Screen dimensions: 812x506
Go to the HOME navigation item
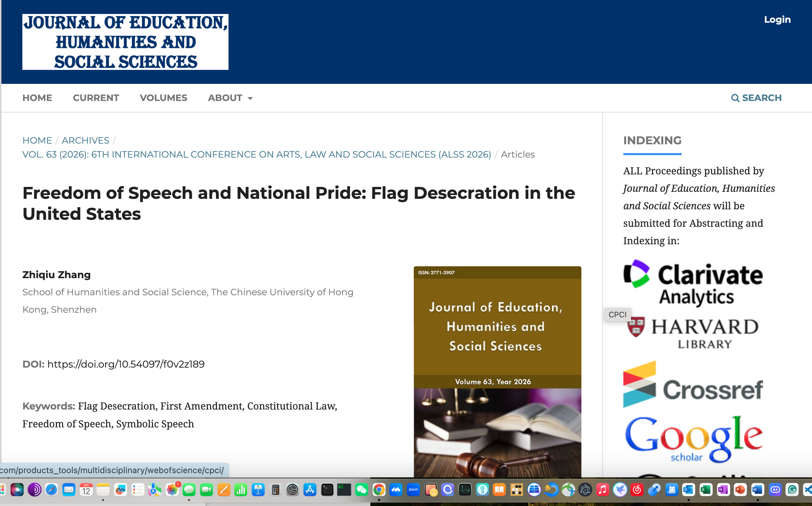pos(37,98)
